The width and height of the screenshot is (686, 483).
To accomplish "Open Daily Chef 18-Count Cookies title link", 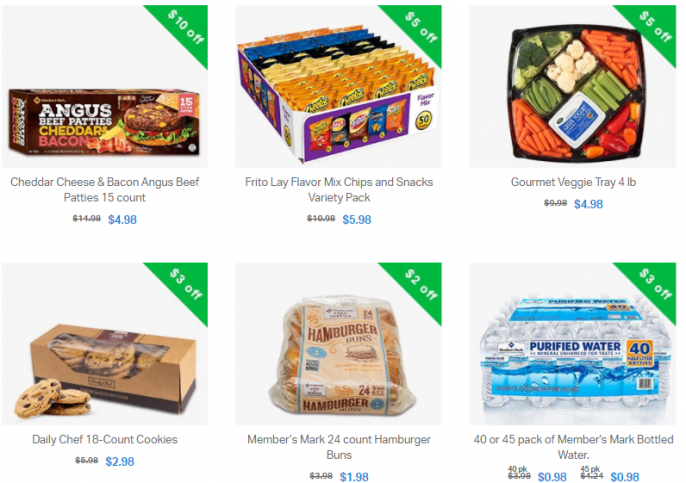I will (x=105, y=439).
